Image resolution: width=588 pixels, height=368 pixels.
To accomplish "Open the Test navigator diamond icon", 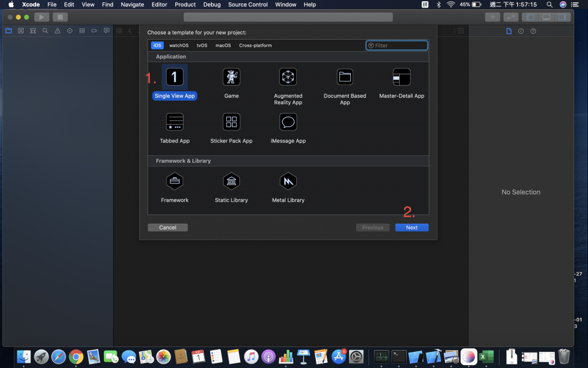I will point(69,31).
